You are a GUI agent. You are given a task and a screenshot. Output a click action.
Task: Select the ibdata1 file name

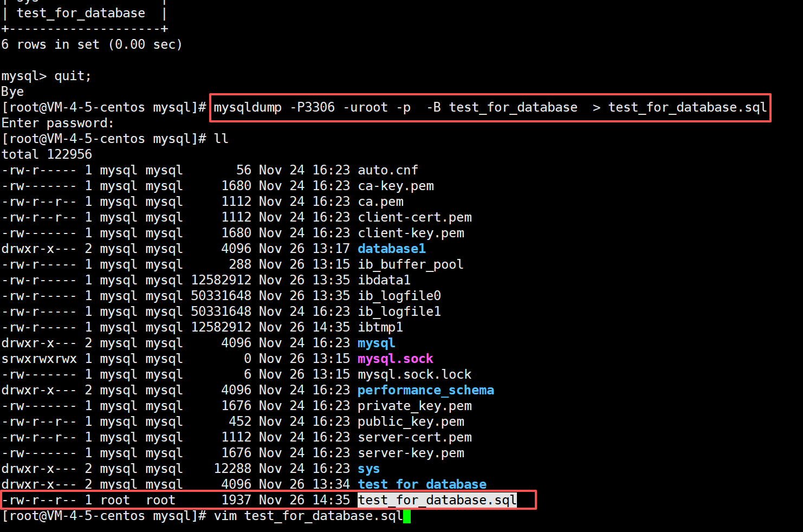384,280
